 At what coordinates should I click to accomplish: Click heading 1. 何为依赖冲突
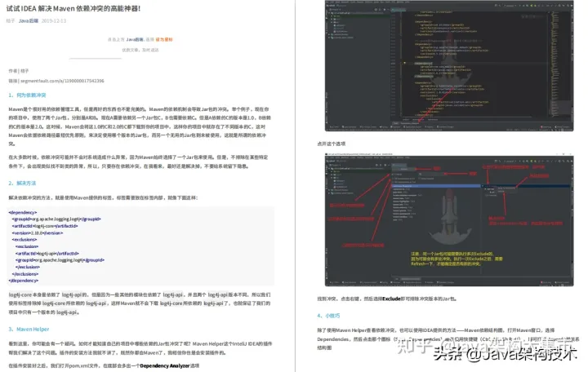(x=27, y=95)
